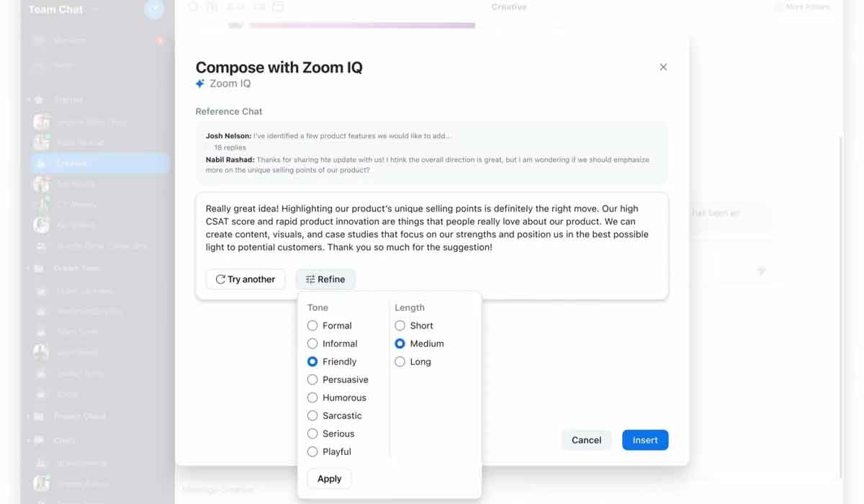Close the Compose with Zoom IQ dialog

click(663, 67)
